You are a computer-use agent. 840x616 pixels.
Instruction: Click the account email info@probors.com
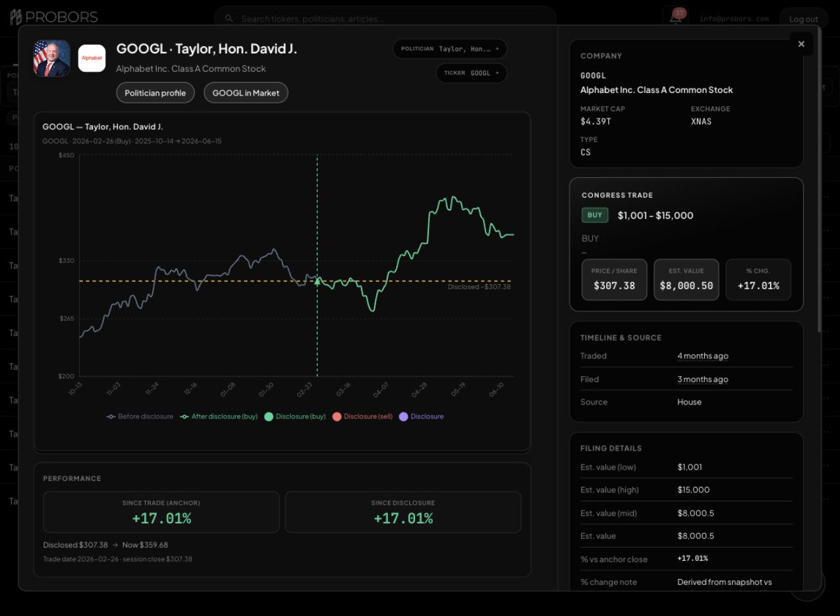[734, 19]
